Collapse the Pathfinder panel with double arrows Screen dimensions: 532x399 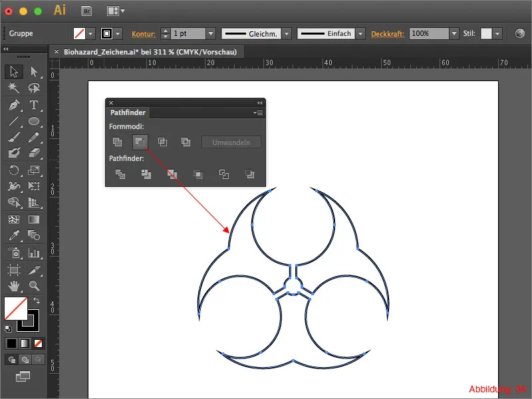(x=259, y=103)
